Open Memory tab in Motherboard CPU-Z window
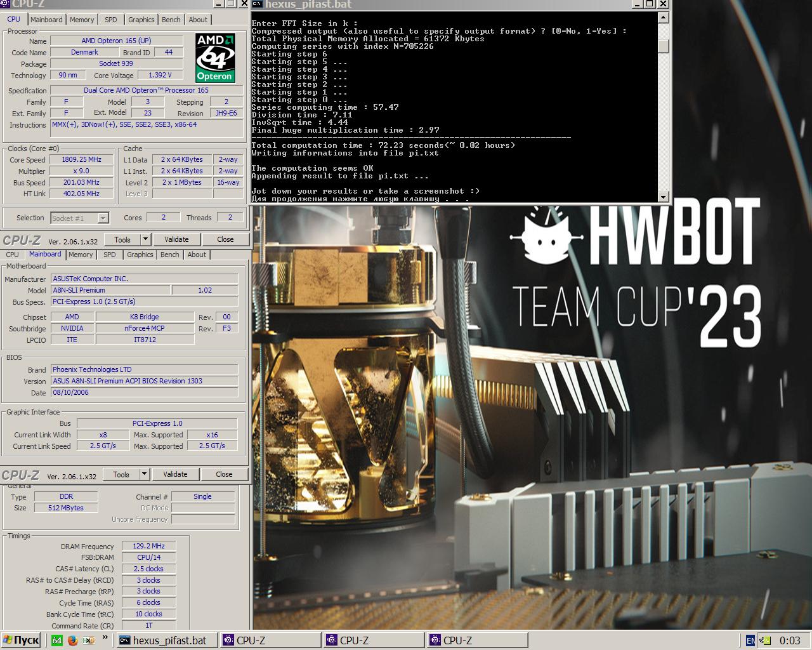 point(81,255)
